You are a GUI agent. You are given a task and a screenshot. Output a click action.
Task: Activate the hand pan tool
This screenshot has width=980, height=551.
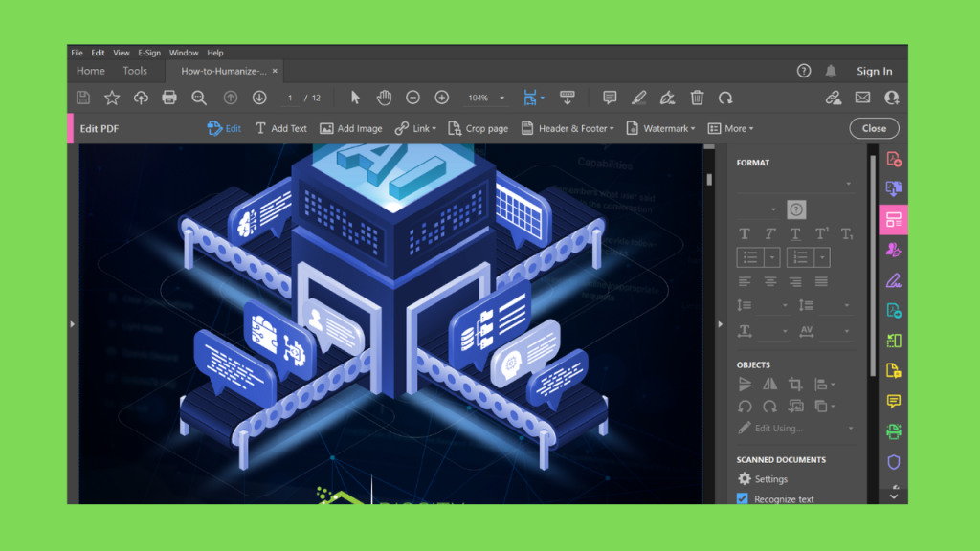pos(384,98)
